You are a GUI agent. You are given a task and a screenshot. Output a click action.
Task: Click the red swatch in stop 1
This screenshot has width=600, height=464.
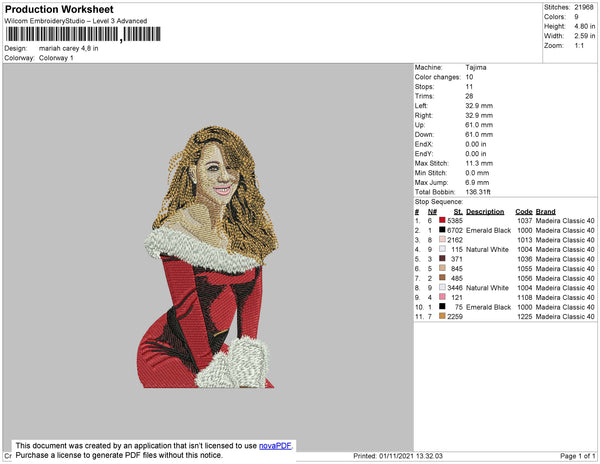(442, 220)
